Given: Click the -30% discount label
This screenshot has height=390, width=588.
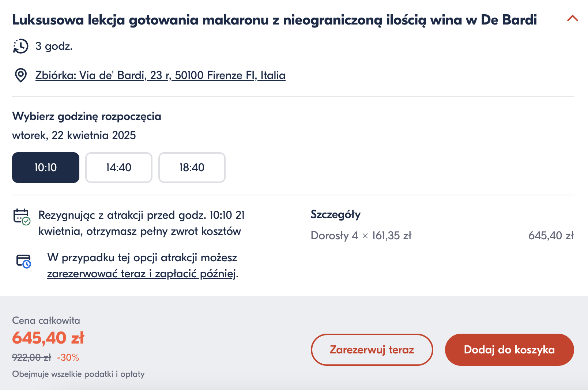Looking at the screenshot, I should (x=68, y=357).
